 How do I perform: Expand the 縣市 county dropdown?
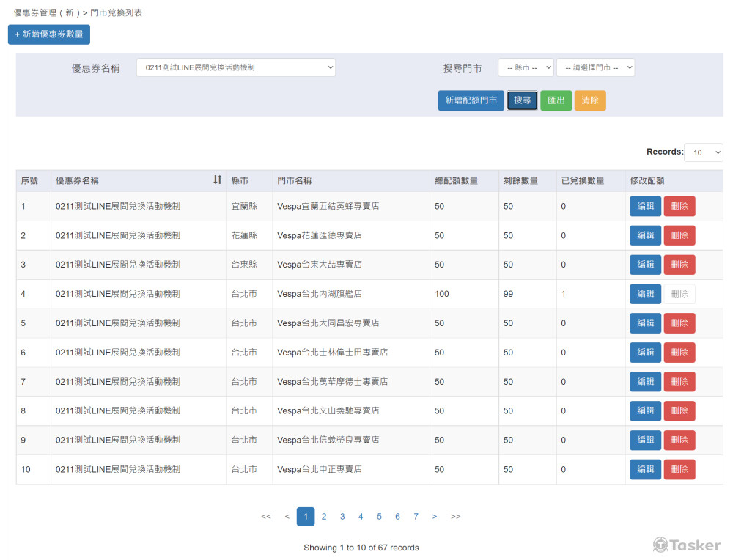526,67
